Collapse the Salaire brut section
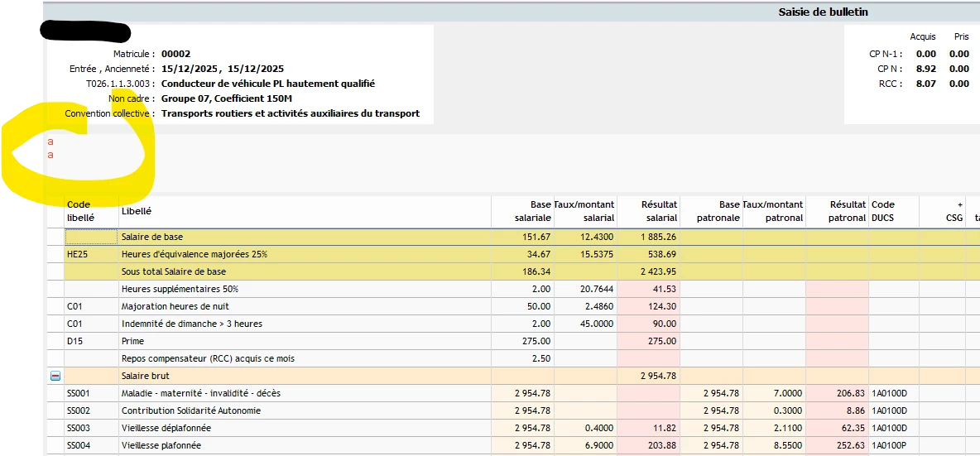The image size is (980, 456). pyautogui.click(x=55, y=376)
